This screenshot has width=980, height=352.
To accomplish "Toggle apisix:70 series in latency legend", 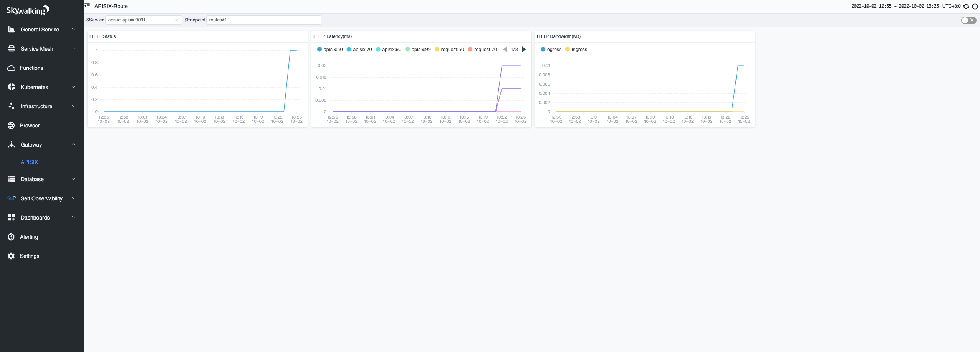I will (x=359, y=50).
